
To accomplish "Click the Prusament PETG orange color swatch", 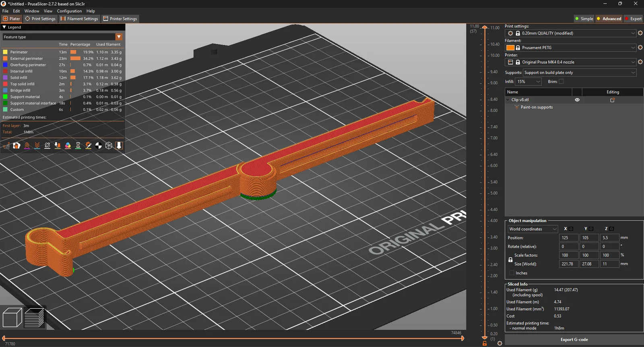I will click(510, 48).
